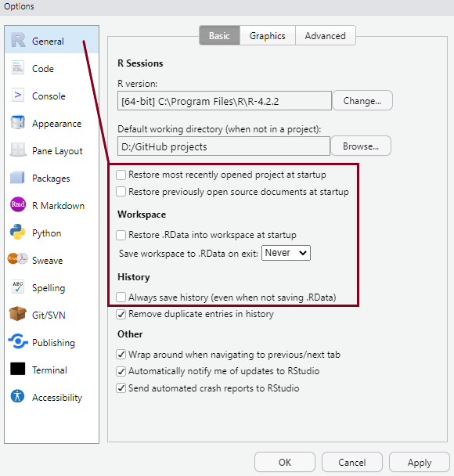Select the Spelling label in sidebar
This screenshot has height=476, width=454.
click(x=49, y=288)
